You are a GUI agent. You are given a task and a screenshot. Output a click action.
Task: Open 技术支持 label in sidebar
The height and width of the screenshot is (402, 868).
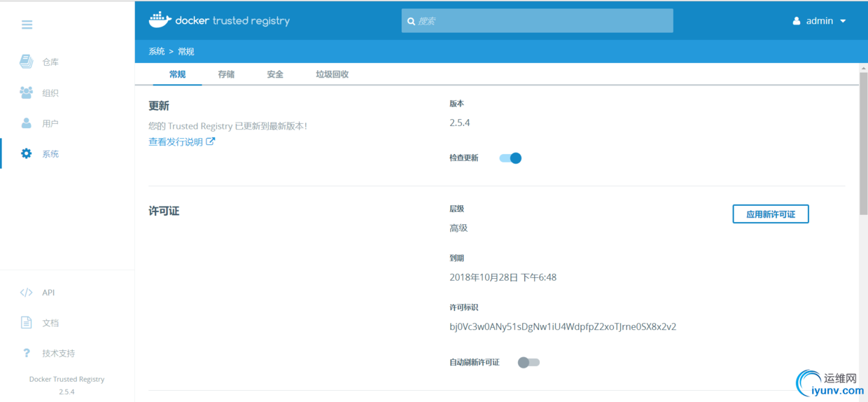[59, 354]
